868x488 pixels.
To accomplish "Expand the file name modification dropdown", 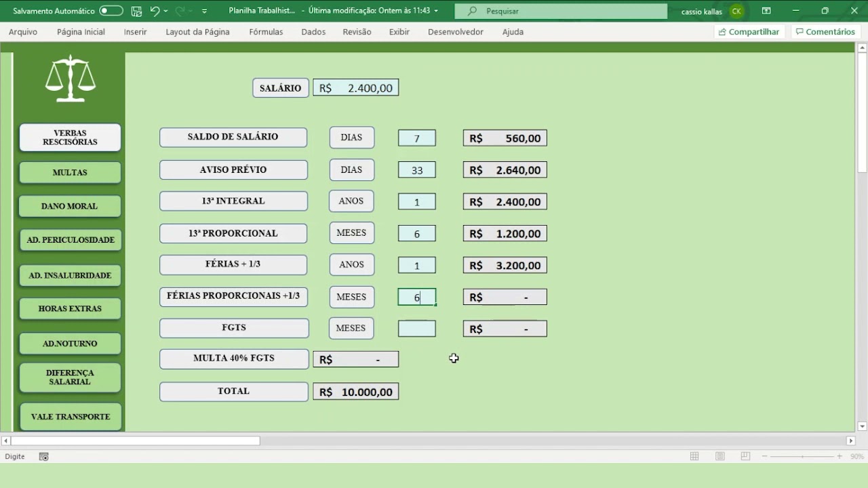I will (436, 12).
